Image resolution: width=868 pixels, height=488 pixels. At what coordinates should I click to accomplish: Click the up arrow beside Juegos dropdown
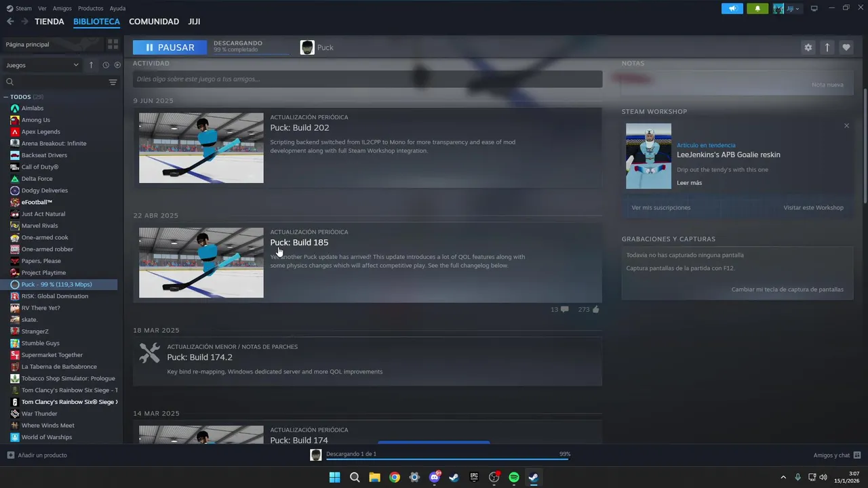pos(92,65)
